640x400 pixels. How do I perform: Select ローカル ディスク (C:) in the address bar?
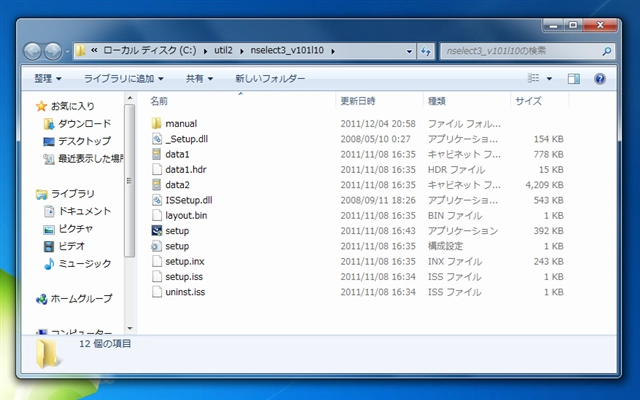pos(150,51)
